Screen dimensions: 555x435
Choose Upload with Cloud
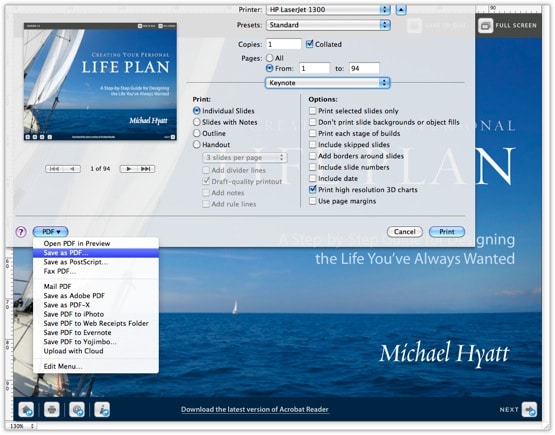(96, 351)
